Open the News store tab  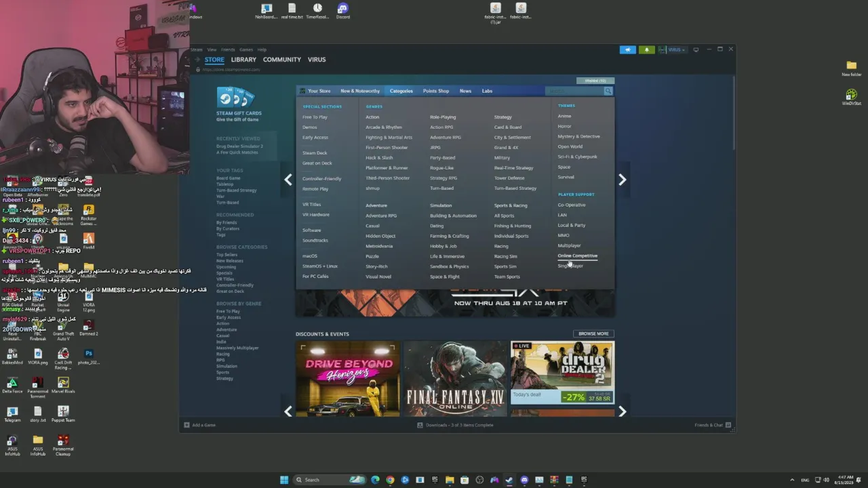pyautogui.click(x=465, y=91)
